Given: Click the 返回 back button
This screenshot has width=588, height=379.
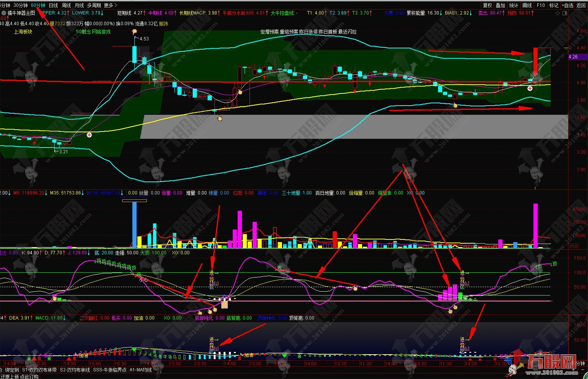Looking at the screenshot, I should [x=581, y=5].
